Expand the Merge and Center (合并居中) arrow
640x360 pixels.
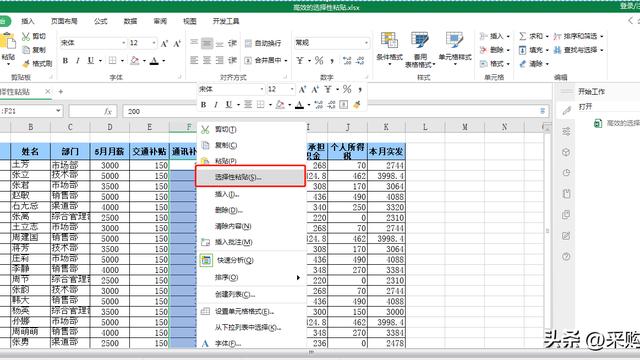(x=286, y=60)
